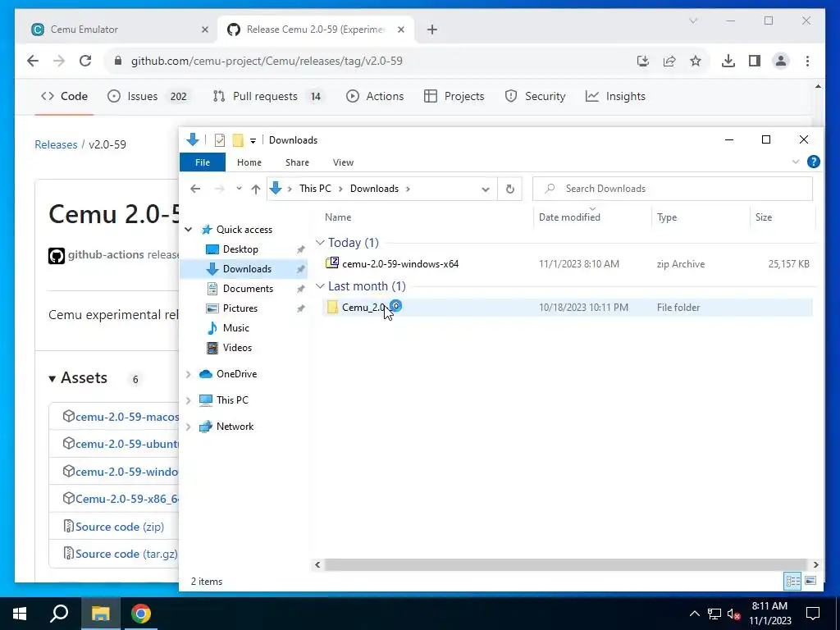Open the Home ribbon tab in Explorer
Image resolution: width=840 pixels, height=630 pixels.
(x=249, y=162)
